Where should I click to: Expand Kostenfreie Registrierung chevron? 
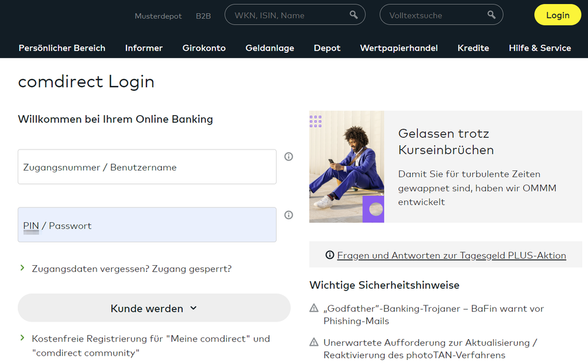22,338
